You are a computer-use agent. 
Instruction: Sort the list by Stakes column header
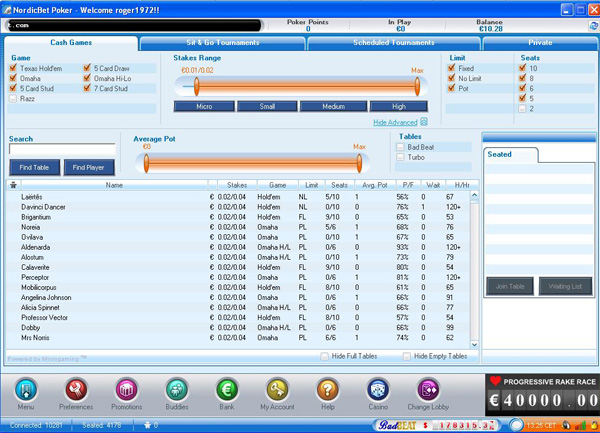point(237,185)
